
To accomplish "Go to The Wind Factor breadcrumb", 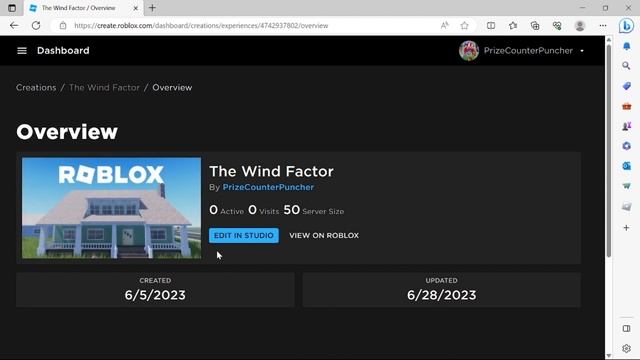I will point(104,87).
